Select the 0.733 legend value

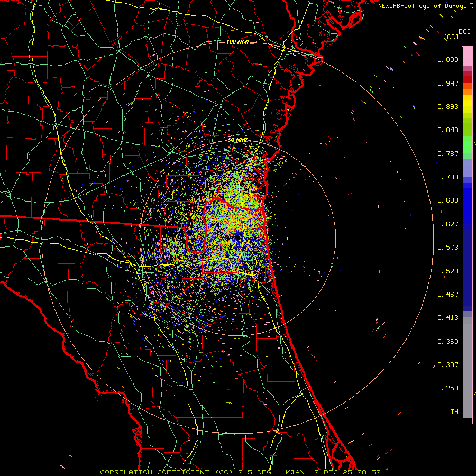tap(448, 177)
